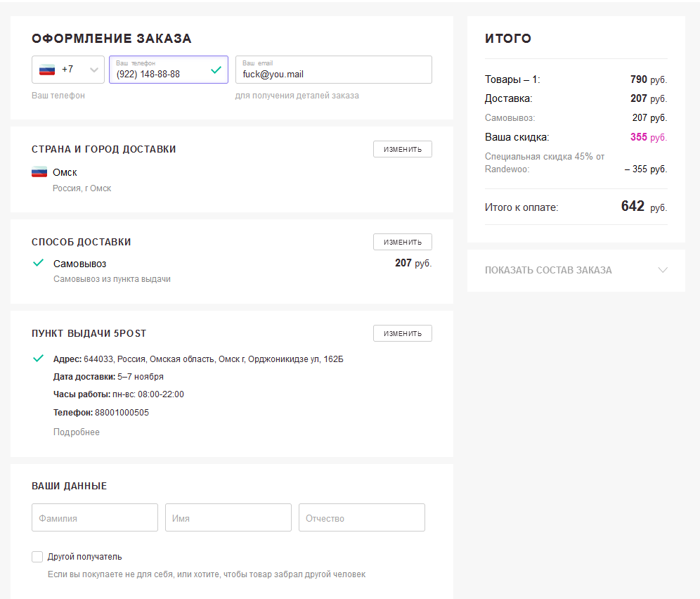Click the email input field

click(x=333, y=73)
